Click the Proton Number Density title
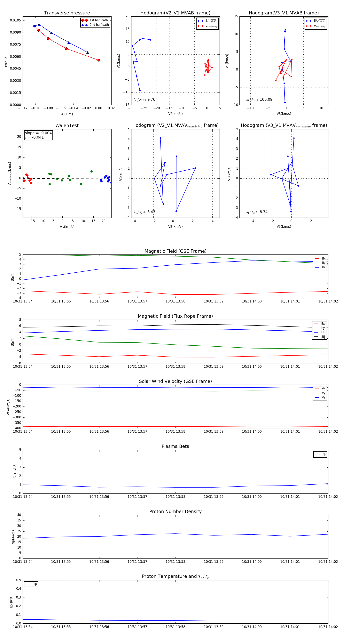The width and height of the screenshot is (351, 644). coord(175,511)
